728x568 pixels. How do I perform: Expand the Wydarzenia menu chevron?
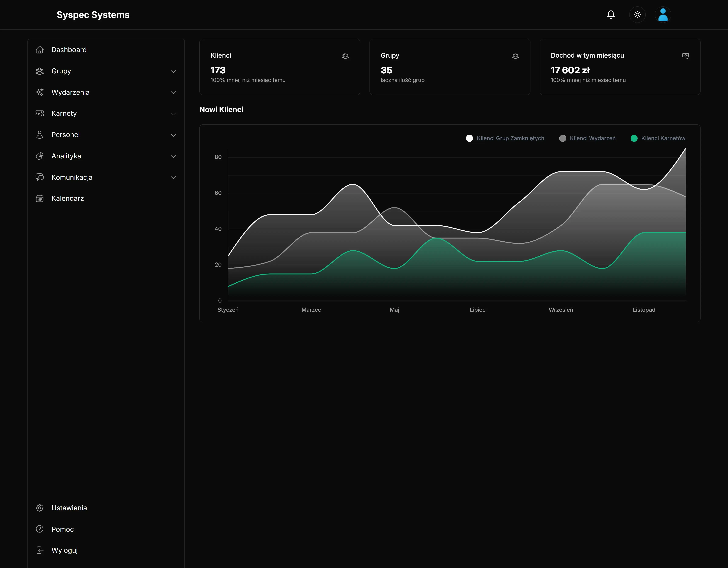pos(173,93)
